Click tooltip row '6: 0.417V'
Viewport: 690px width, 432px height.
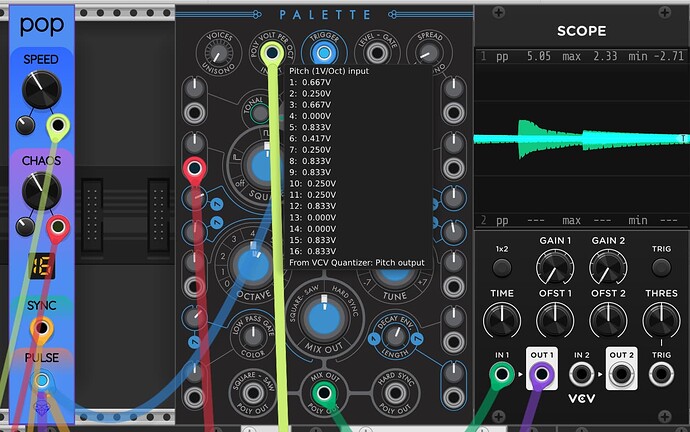point(310,139)
